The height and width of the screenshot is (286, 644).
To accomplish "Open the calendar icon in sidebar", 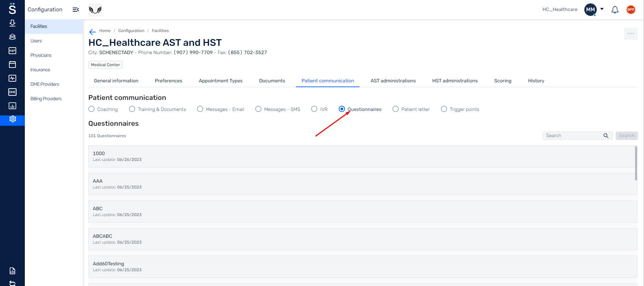I will click(x=12, y=64).
